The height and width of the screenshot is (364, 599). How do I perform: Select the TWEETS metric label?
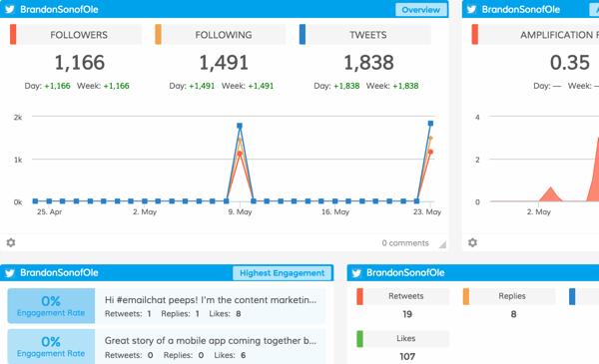367,35
